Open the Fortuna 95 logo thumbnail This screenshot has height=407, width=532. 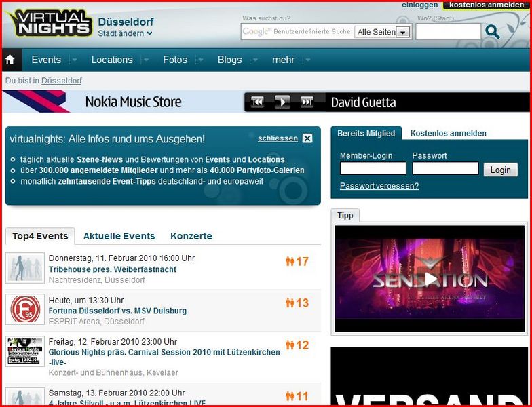(x=25, y=309)
